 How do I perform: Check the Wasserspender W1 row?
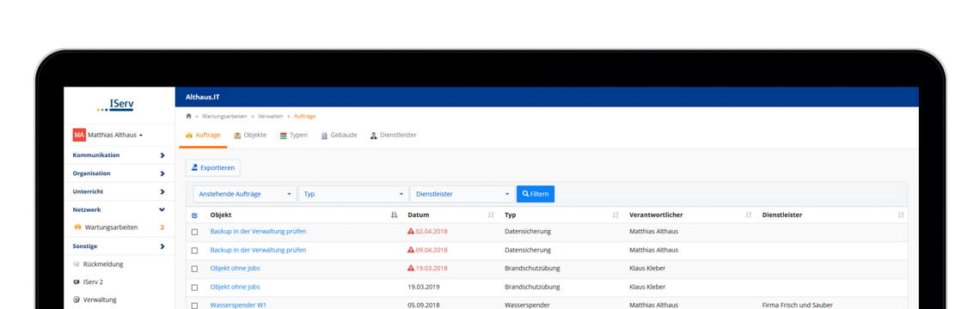coord(194,306)
